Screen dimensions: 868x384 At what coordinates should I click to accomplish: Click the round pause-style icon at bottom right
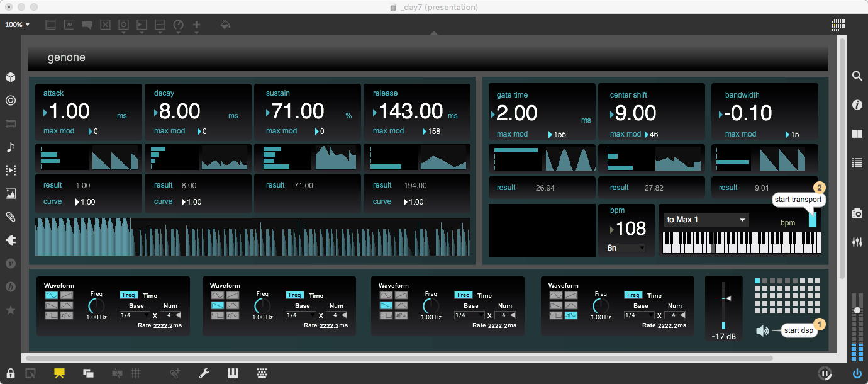pos(825,373)
